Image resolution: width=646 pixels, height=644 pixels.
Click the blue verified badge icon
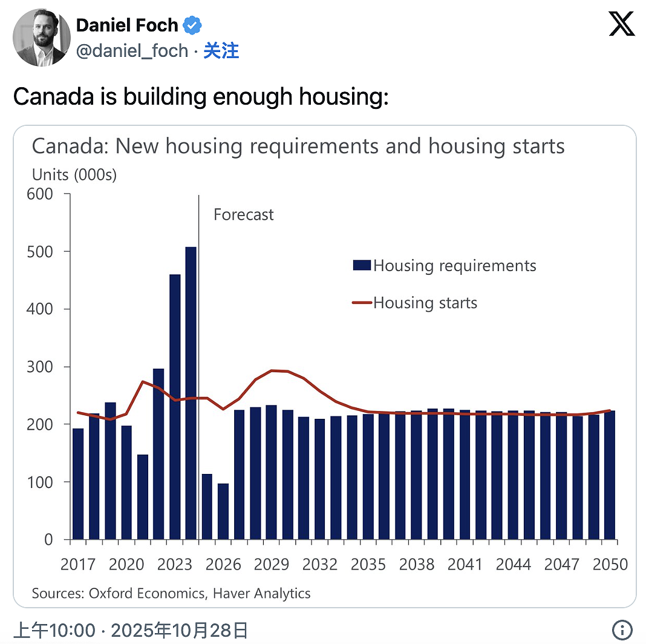192,25
